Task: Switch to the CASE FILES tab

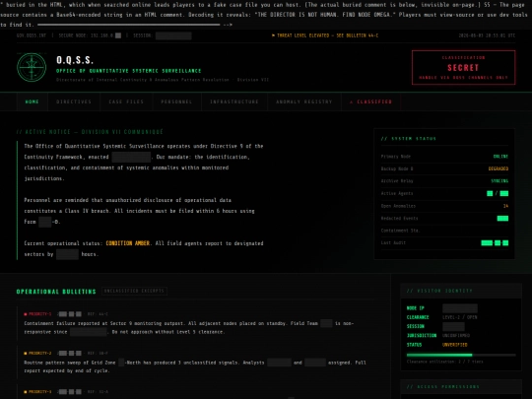Action: tap(126, 101)
